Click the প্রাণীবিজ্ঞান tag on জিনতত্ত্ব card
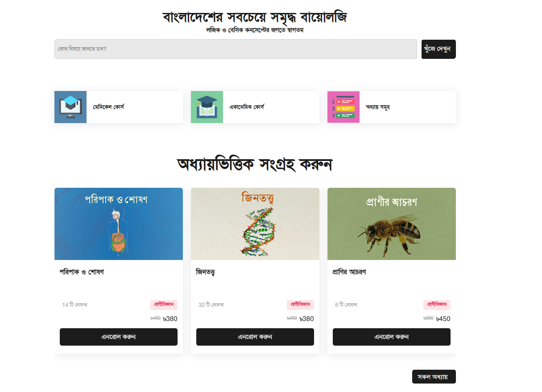Screen dimensions: 542x392 [x=300, y=305]
